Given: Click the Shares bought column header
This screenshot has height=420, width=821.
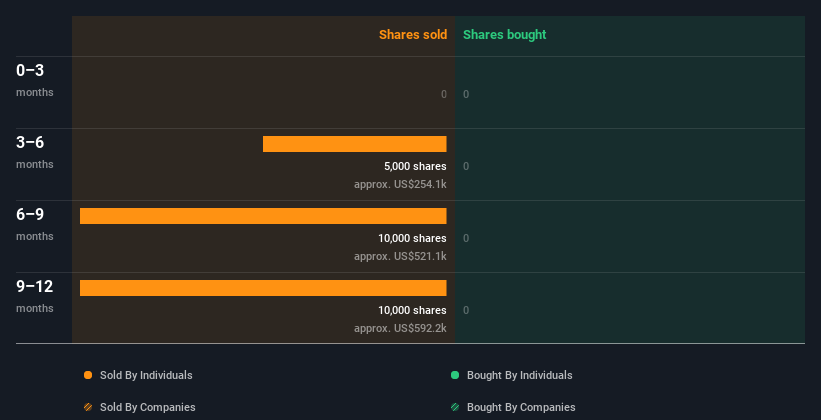Looking at the screenshot, I should (504, 35).
